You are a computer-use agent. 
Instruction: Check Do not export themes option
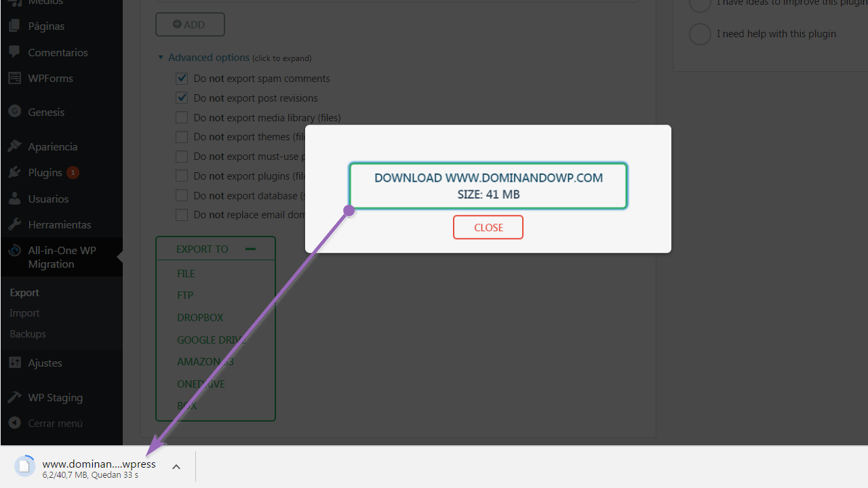(x=182, y=137)
